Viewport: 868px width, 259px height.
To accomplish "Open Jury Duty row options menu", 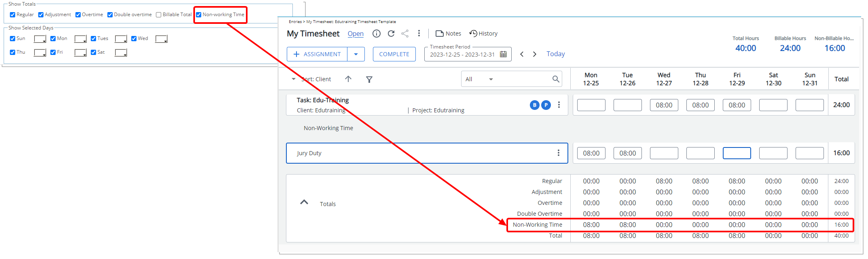I will [x=558, y=153].
